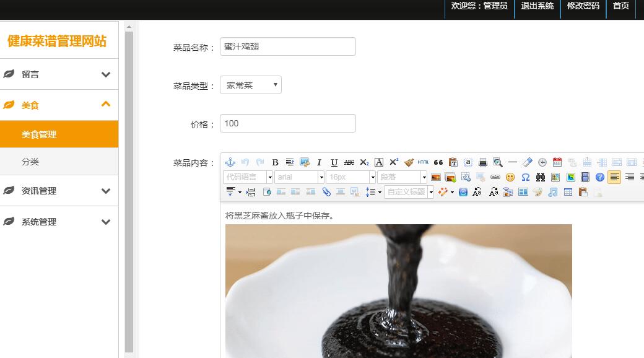Viewport: 644px width, 358px height.
Task: Click the select all icon
Action: tap(468, 162)
